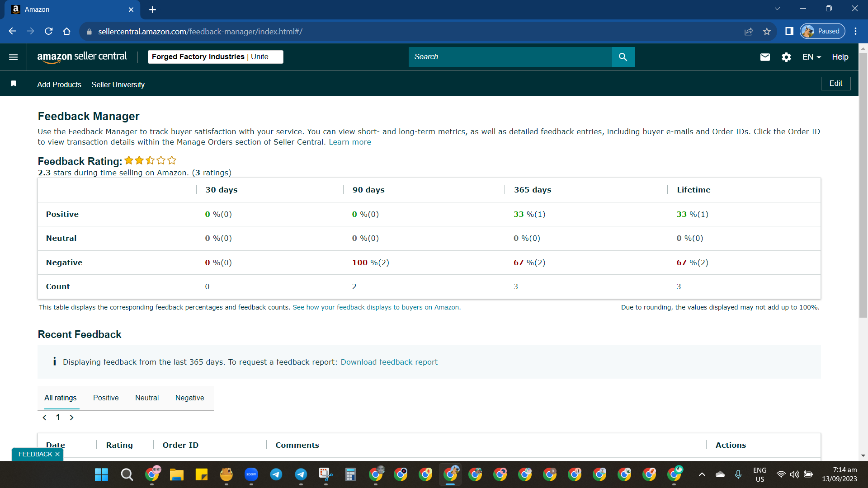Screen dimensions: 868x488
Task: Click the Recent Feedback heading
Action: pyautogui.click(x=80, y=334)
